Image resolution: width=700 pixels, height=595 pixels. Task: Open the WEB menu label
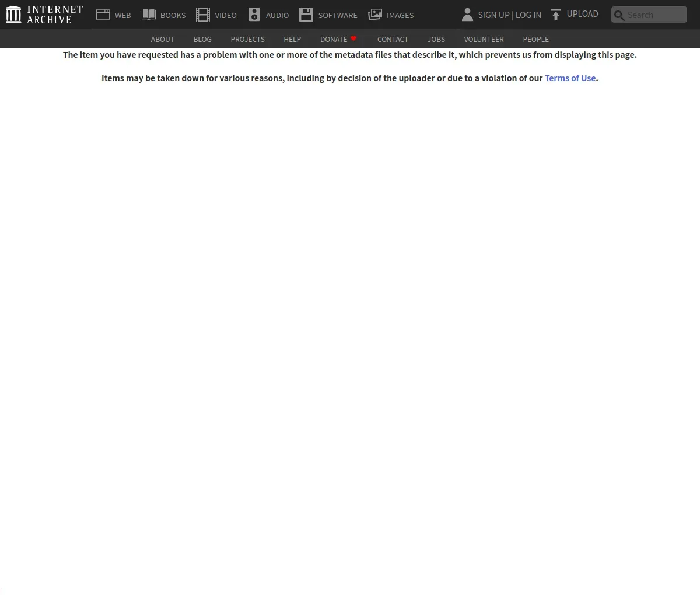[x=123, y=15]
